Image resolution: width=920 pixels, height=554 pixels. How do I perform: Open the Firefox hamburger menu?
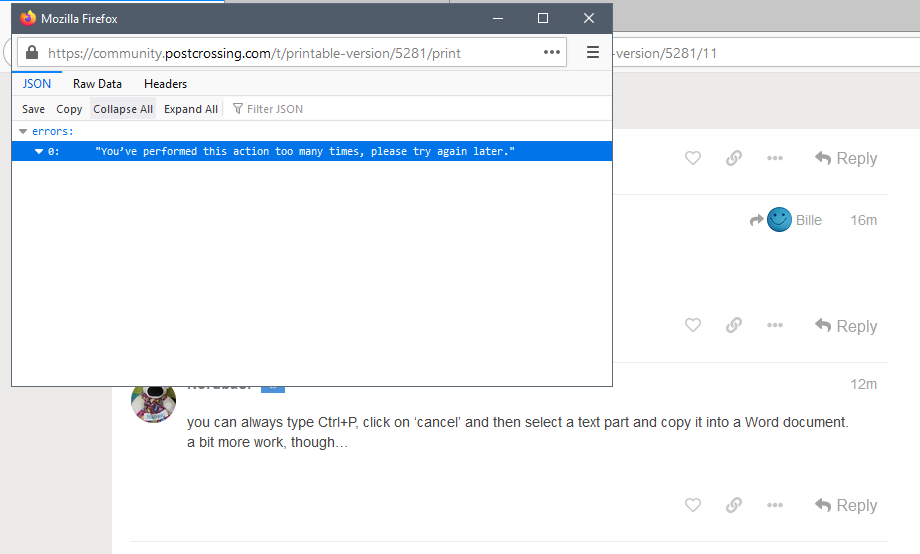pyautogui.click(x=593, y=52)
